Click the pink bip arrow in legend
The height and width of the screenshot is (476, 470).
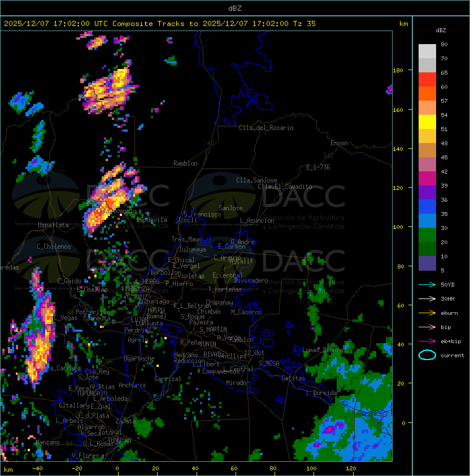pos(427,327)
